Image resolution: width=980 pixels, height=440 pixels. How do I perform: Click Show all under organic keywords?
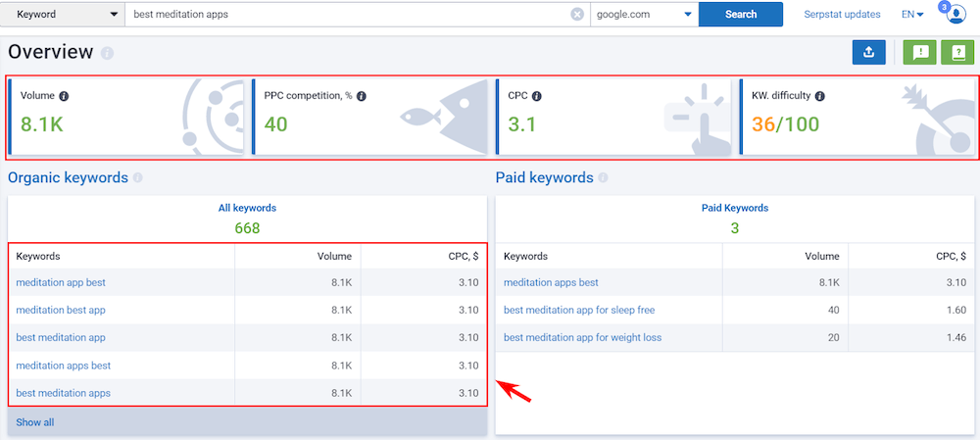[x=35, y=422]
